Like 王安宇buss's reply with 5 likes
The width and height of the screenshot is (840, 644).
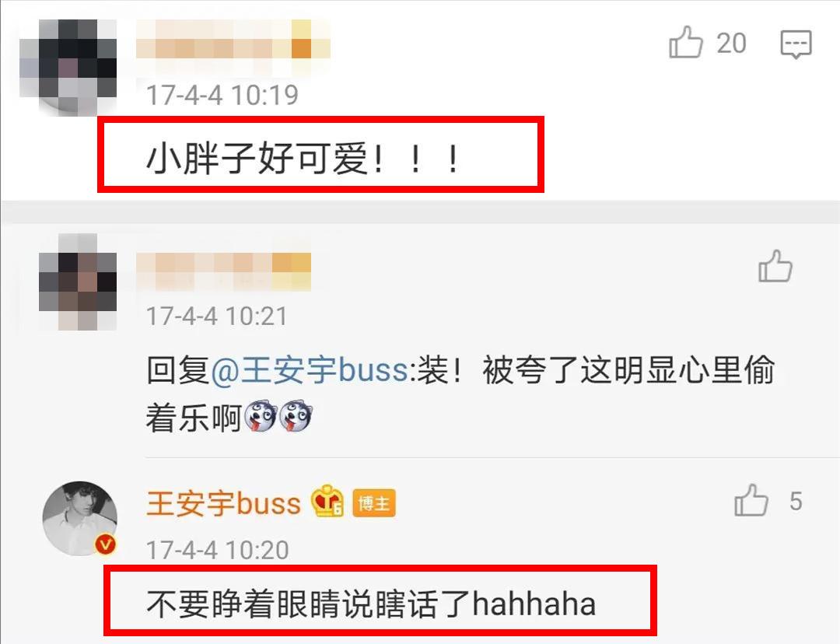[751, 500]
